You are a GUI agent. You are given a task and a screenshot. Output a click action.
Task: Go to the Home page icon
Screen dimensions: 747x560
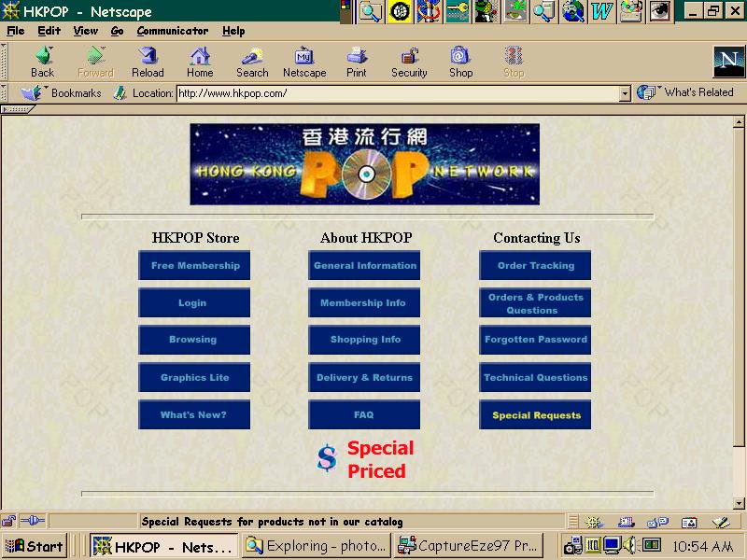point(200,62)
